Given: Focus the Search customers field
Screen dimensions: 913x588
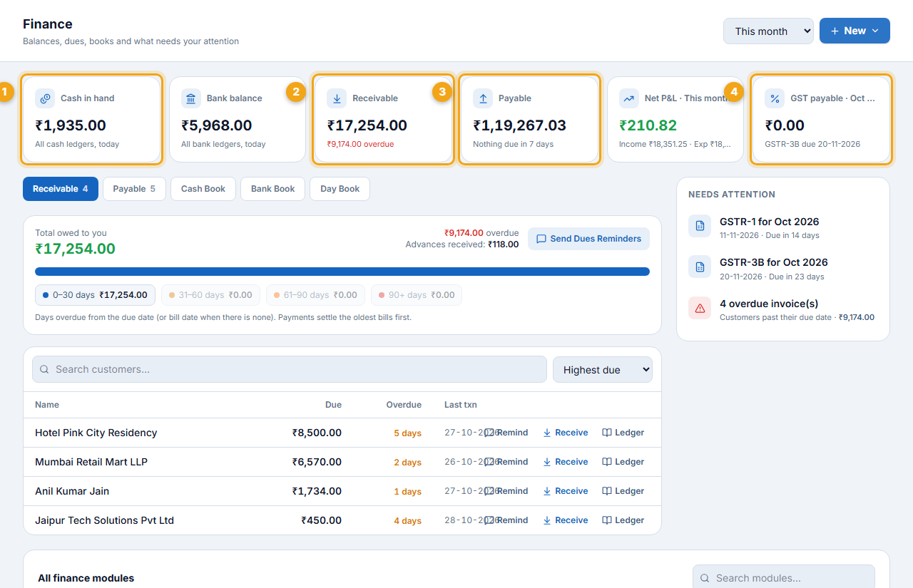Looking at the screenshot, I should (290, 369).
